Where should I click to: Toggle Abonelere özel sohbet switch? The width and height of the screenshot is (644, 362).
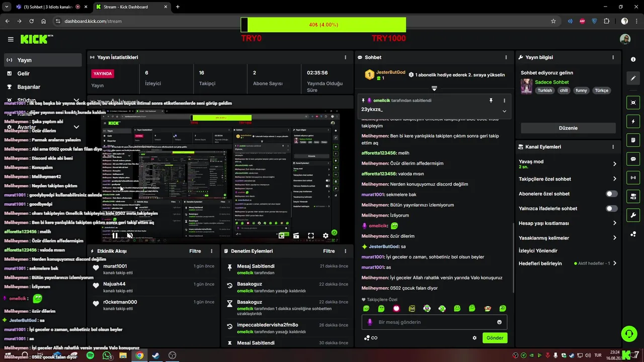click(x=611, y=194)
